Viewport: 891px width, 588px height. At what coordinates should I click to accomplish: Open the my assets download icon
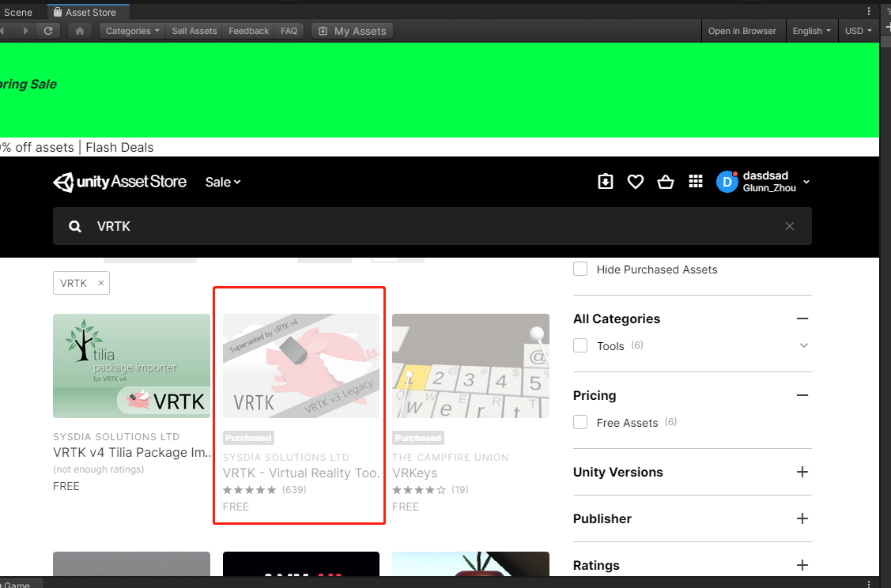pos(605,181)
